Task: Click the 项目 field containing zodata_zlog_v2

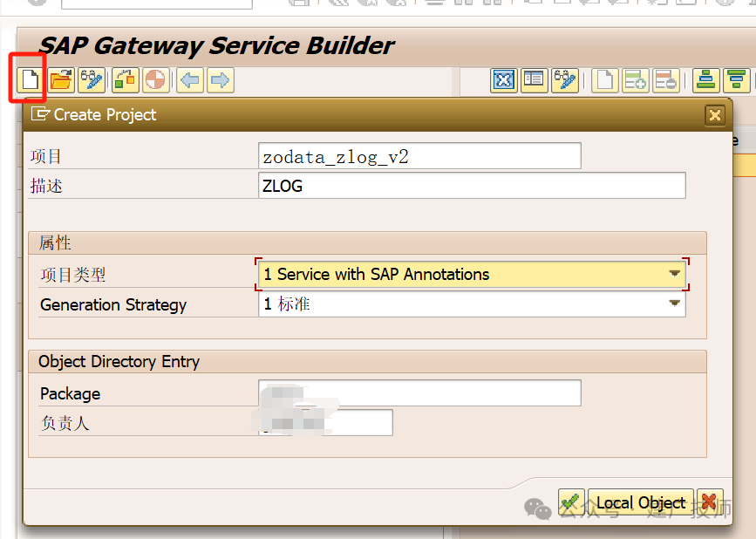Action: [419, 156]
